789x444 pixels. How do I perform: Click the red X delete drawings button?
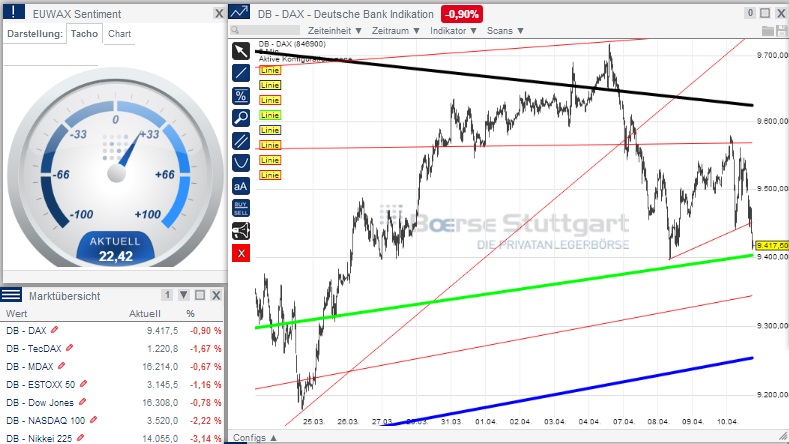coord(241,253)
